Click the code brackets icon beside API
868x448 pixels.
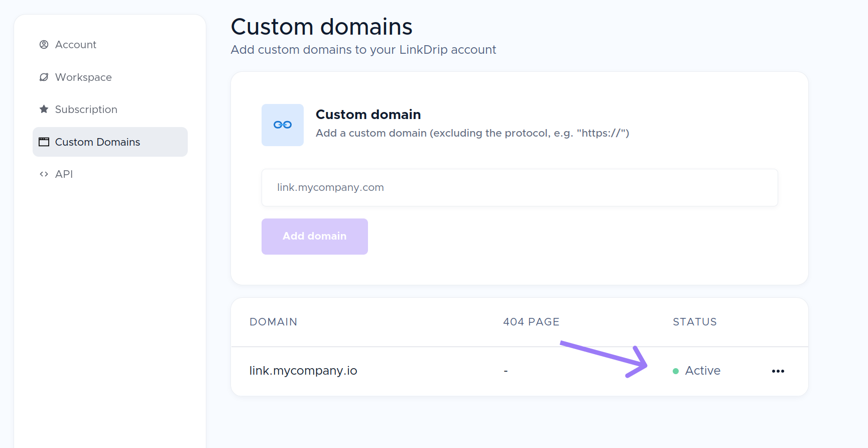pyautogui.click(x=44, y=174)
